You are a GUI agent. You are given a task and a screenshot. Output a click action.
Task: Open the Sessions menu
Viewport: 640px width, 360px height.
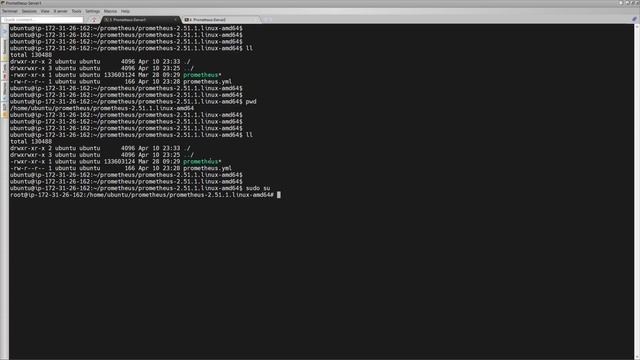point(29,11)
